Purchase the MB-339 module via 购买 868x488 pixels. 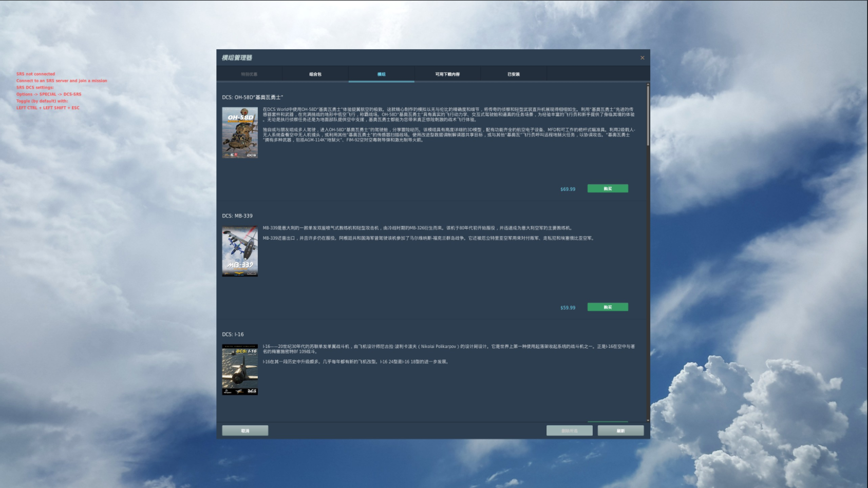coord(608,307)
